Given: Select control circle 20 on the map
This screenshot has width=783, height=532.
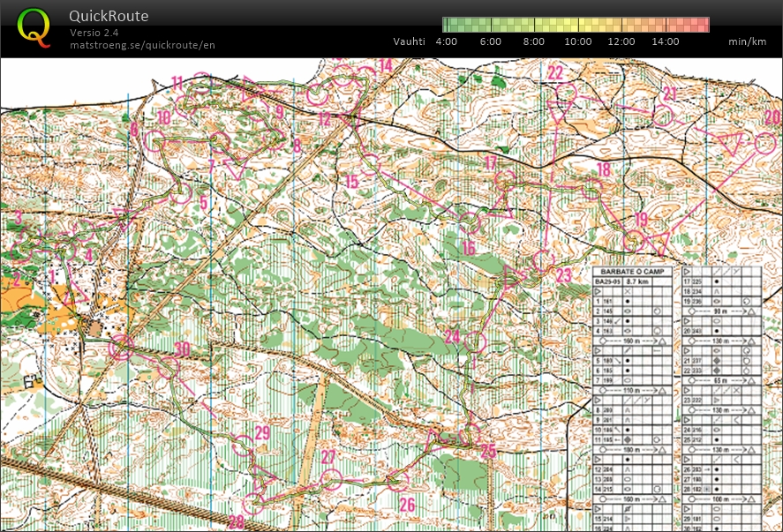Looking at the screenshot, I should click(765, 143).
